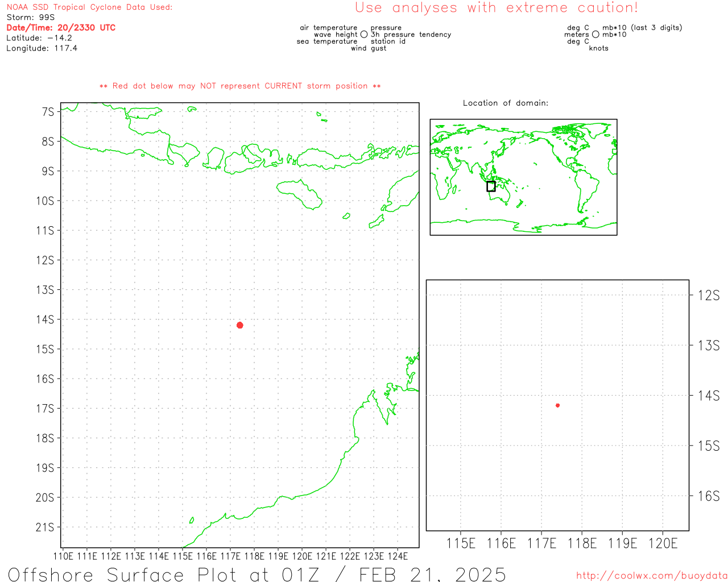Click 'pressure' legend label in left legend
The width and height of the screenshot is (728, 582).
click(x=386, y=28)
